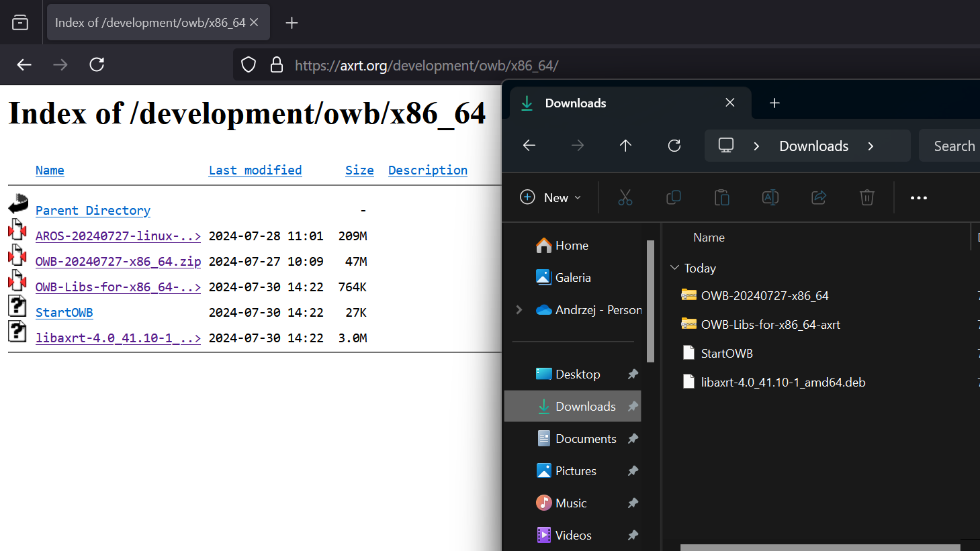Click the Parent Directory back-arrow icon
The image size is (980, 551).
[x=18, y=203]
